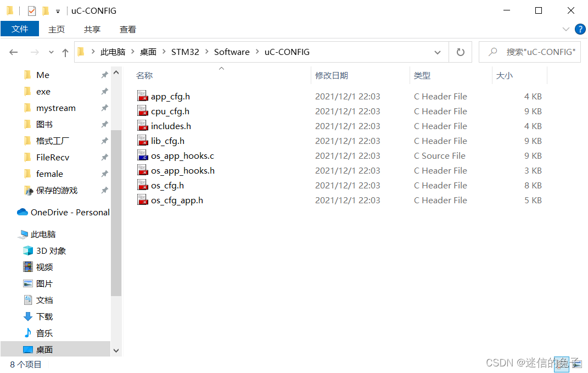Go forward with the forward arrow
This screenshot has width=588, height=373.
click(35, 52)
